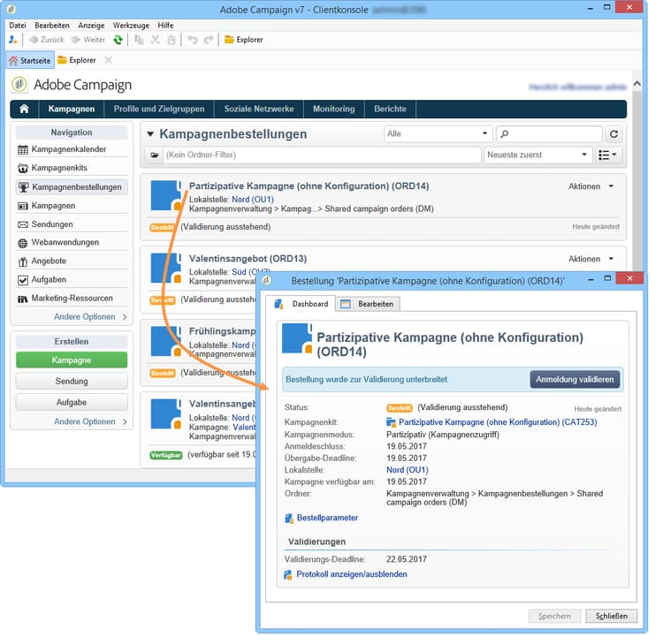Click the Sendung create button
This screenshot has height=644, width=663.
72,381
